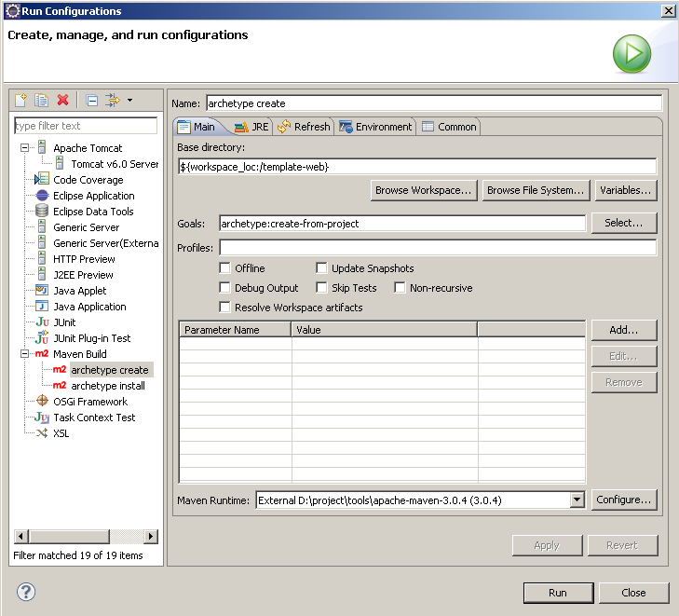Collapse the Apache Tomcat tree node
The width and height of the screenshot is (679, 616).
pyautogui.click(x=25, y=148)
